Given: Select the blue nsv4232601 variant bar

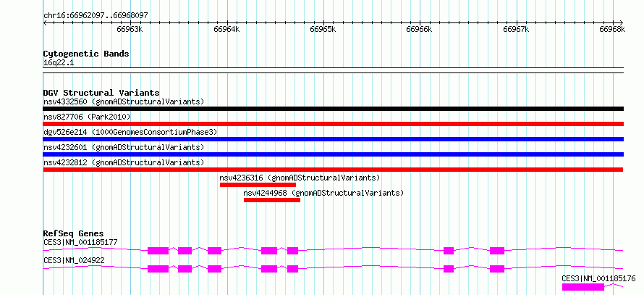Looking at the screenshot, I should point(333,154).
